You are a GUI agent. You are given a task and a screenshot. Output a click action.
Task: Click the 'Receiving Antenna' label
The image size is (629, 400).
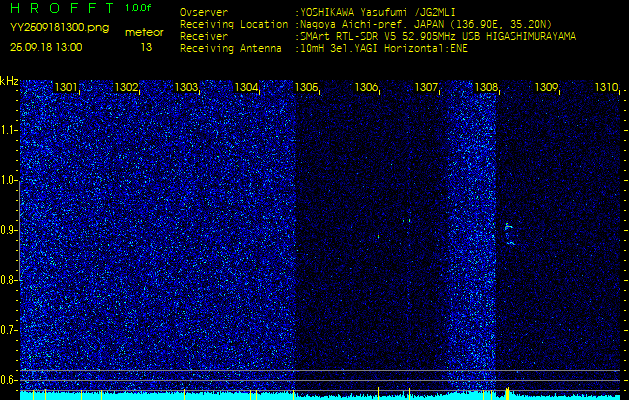[231, 49]
